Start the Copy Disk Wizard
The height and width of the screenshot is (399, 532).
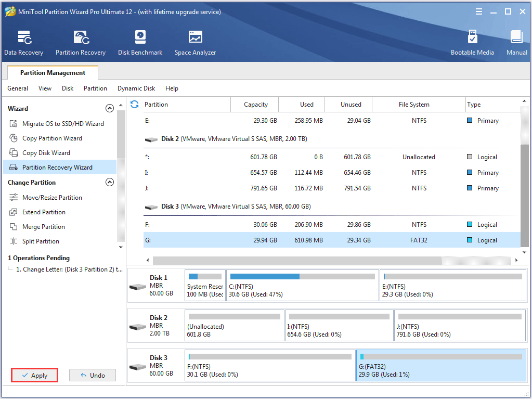click(46, 152)
